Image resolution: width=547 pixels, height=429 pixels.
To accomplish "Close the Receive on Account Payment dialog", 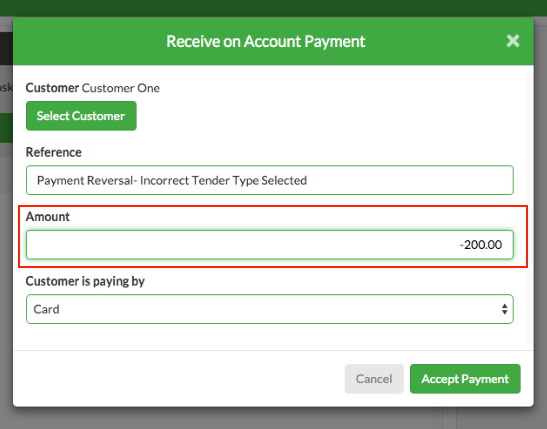I will 513,41.
